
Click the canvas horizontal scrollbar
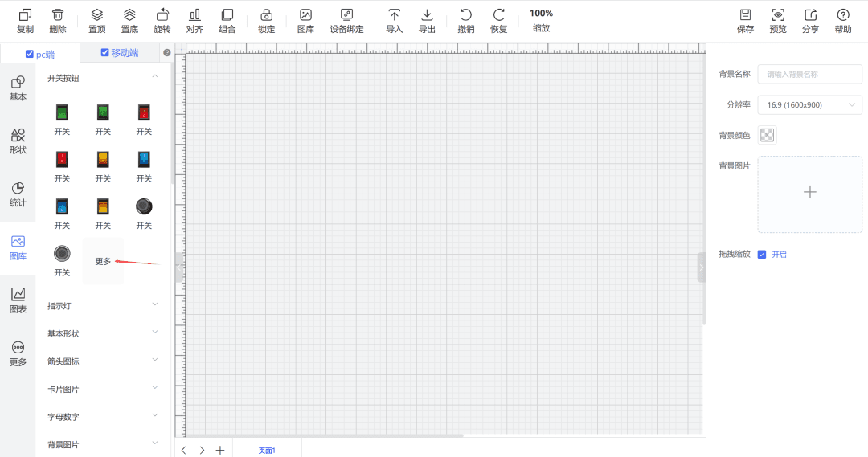click(x=325, y=435)
